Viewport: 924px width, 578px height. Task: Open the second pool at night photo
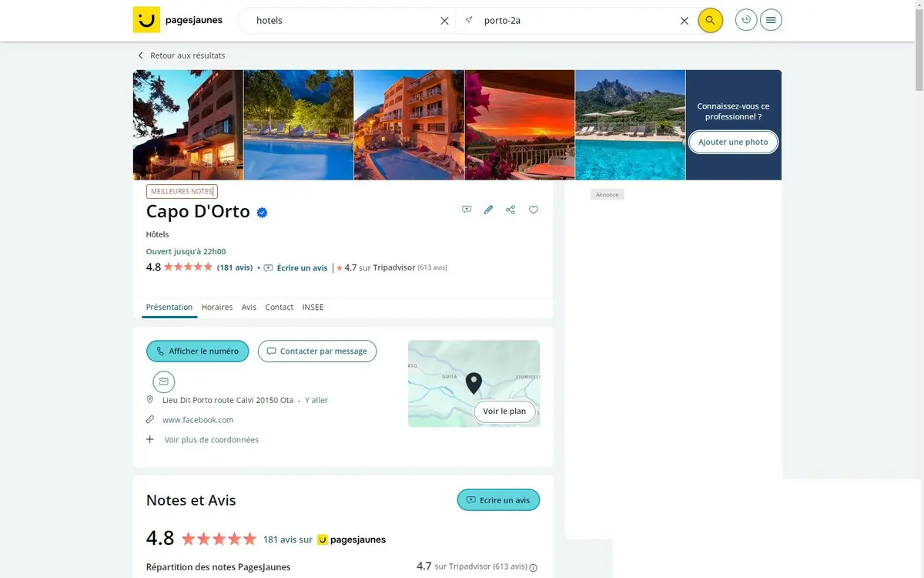(299, 125)
